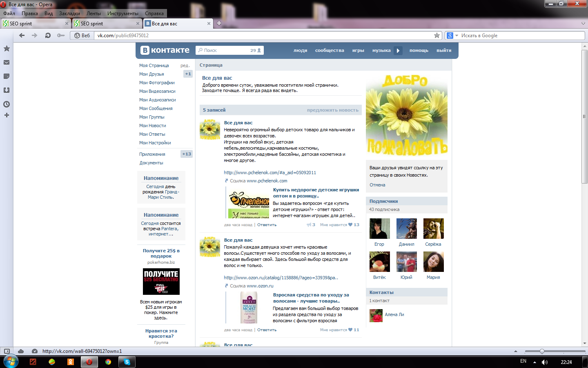Click 'сообщества' in VK header
This screenshot has width=588, height=368.
330,51
